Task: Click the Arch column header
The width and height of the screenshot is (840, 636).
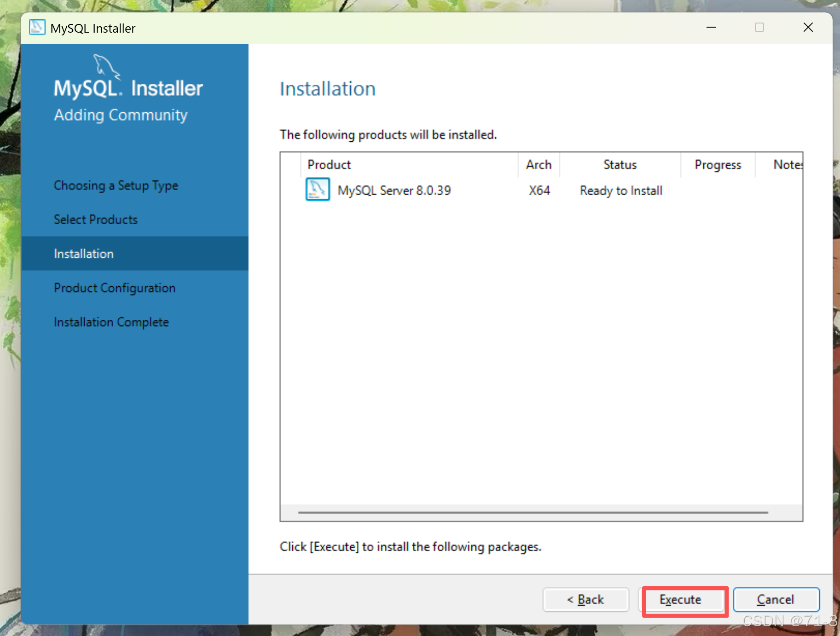Action: point(539,165)
